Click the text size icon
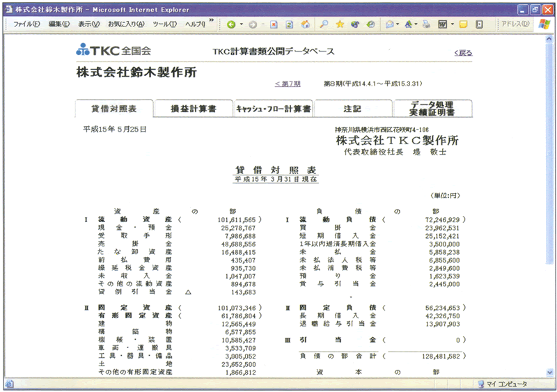The image size is (557, 392). [x=408, y=24]
